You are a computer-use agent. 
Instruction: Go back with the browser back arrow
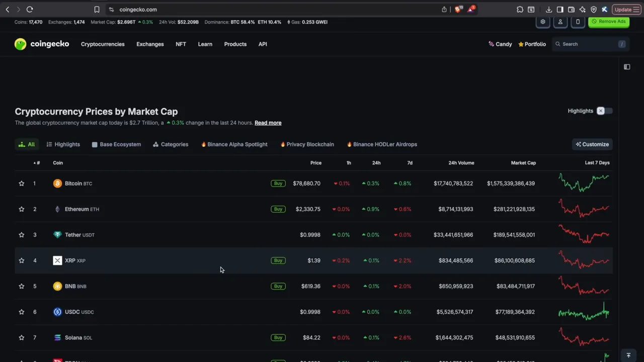[x=8, y=10]
